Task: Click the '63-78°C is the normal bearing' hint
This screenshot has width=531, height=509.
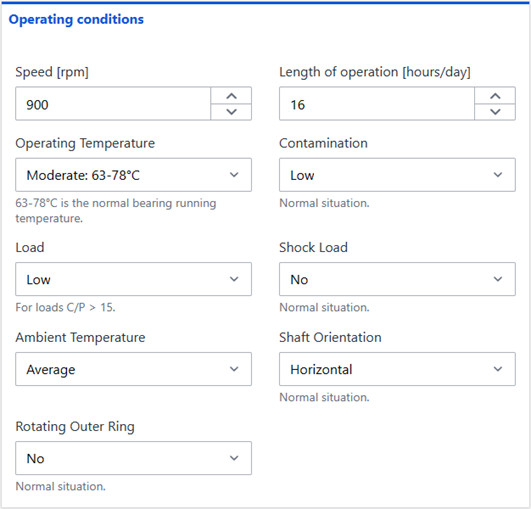Action: pyautogui.click(x=116, y=210)
